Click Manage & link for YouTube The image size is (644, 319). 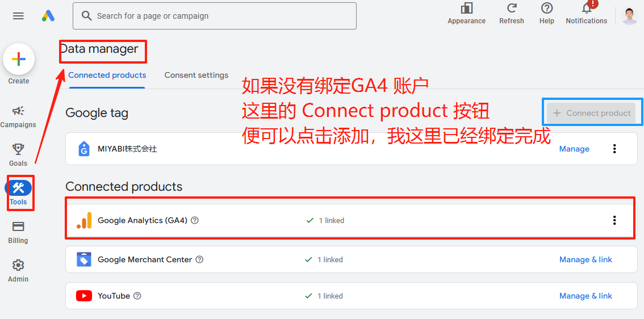point(586,296)
